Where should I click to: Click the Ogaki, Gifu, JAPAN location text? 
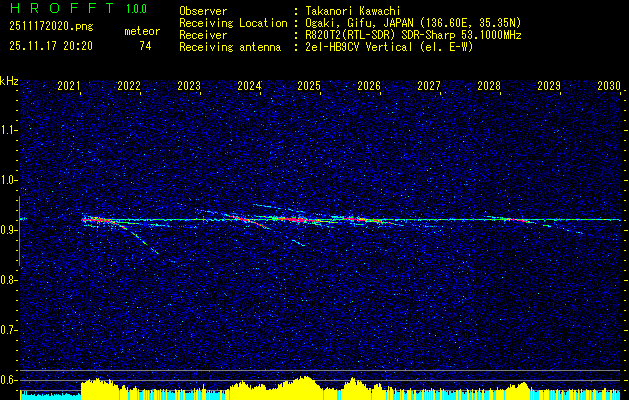(x=413, y=23)
